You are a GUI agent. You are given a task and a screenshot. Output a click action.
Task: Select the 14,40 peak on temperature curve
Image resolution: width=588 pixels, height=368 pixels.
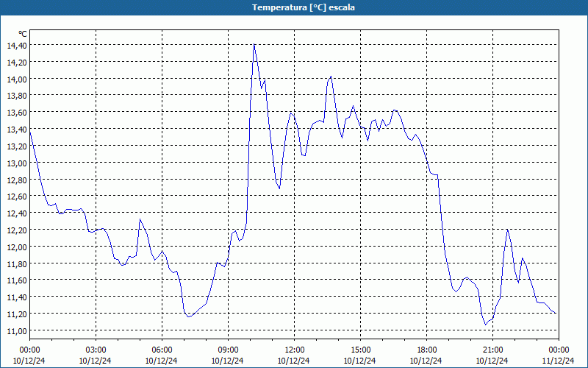point(254,44)
